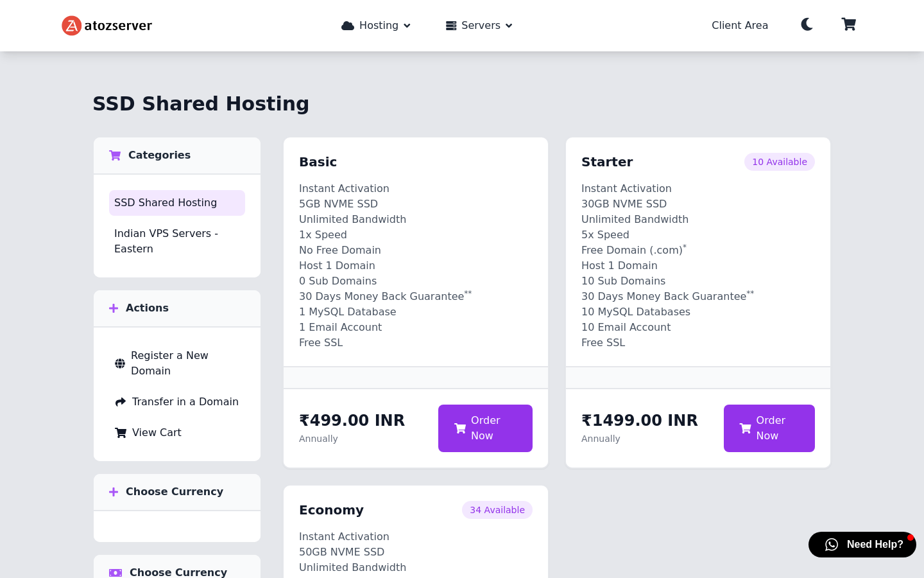Click "10 MySQL Databases" feature text

pos(636,312)
